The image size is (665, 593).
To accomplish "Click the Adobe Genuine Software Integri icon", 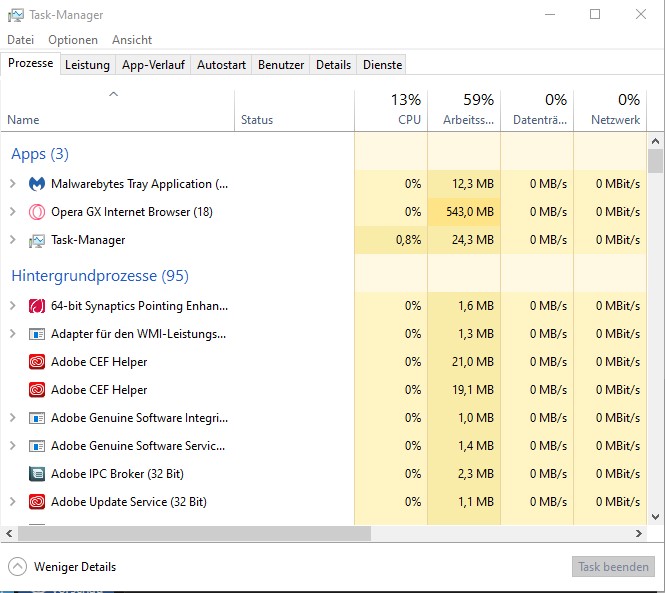I will click(x=37, y=418).
